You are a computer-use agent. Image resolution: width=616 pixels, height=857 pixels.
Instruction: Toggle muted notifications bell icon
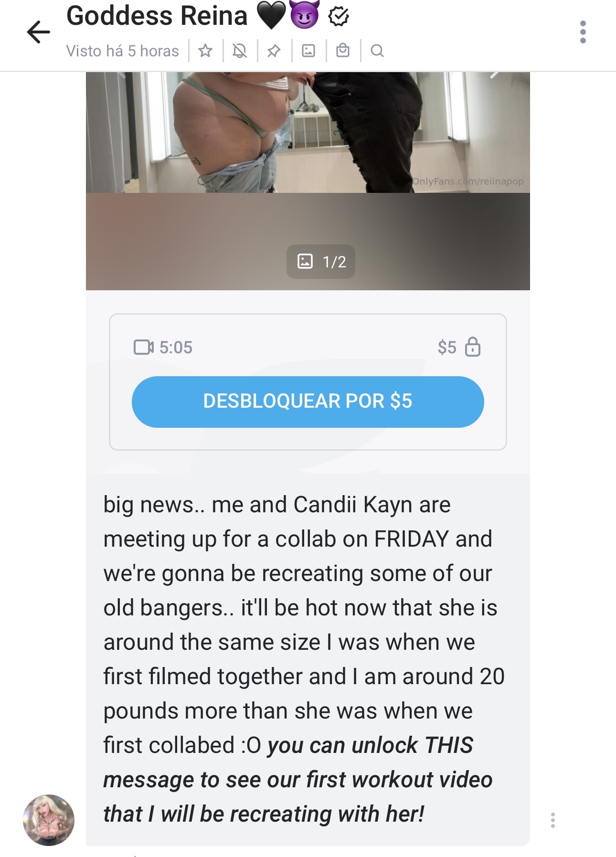(x=240, y=51)
